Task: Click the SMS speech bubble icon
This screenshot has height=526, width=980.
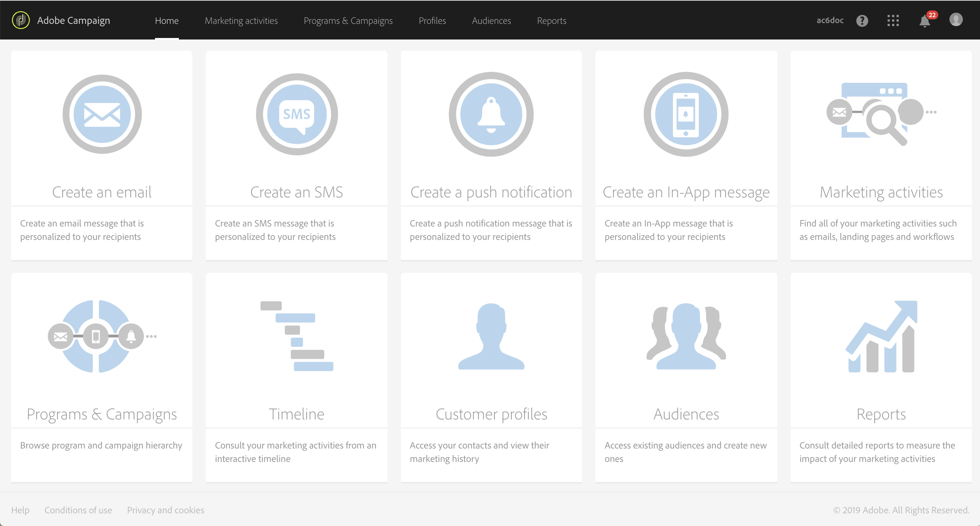Action: [297, 114]
